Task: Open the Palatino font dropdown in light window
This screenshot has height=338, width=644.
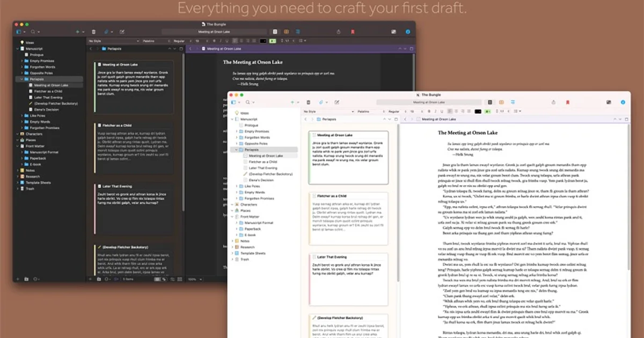Action: [x=371, y=111]
